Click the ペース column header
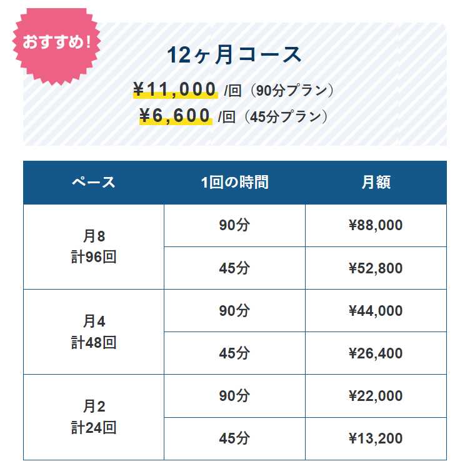 [94, 183]
